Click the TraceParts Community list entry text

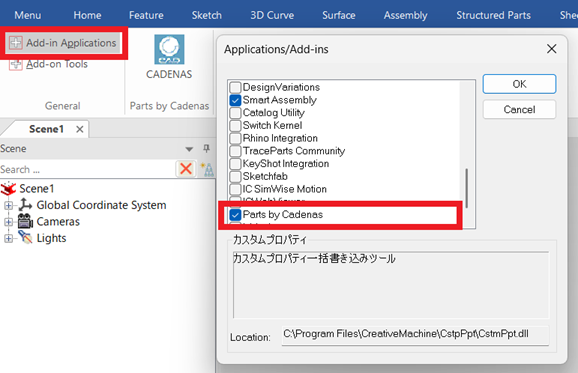click(294, 151)
